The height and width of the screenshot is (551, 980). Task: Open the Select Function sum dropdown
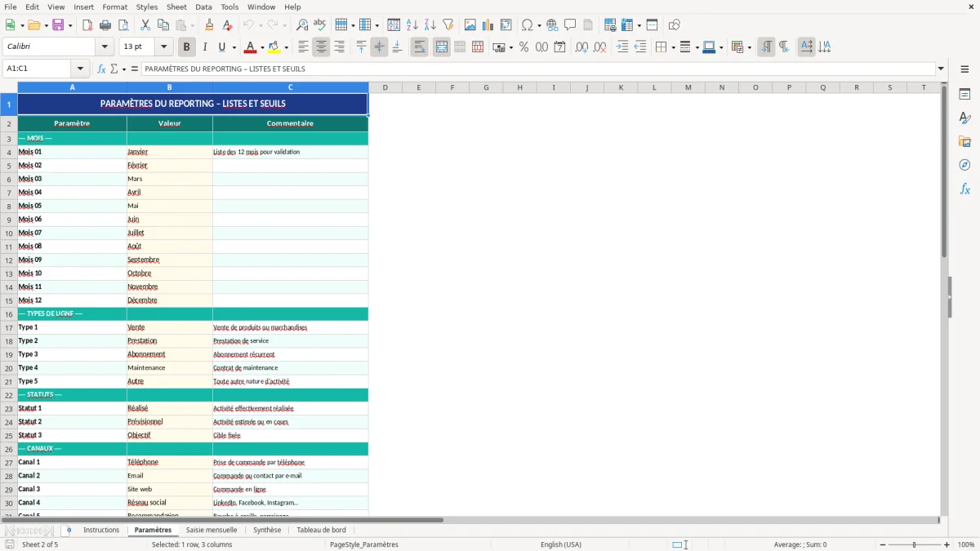(125, 69)
